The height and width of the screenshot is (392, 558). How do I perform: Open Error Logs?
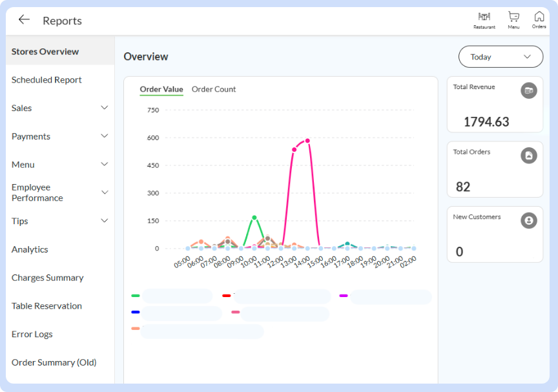tap(32, 335)
